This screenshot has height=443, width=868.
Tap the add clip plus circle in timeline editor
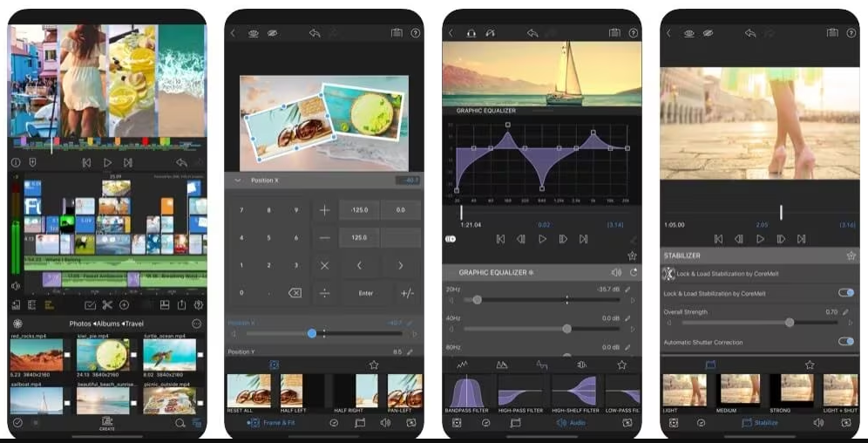pyautogui.click(x=124, y=304)
